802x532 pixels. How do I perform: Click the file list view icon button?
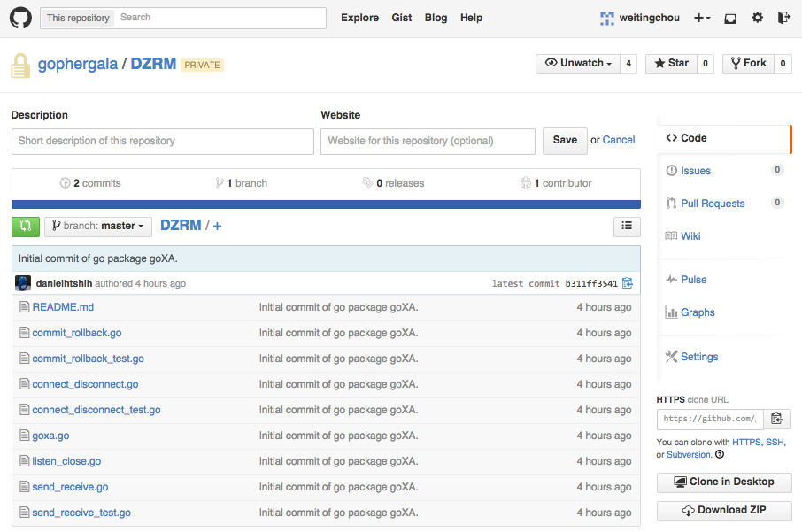coord(627,226)
